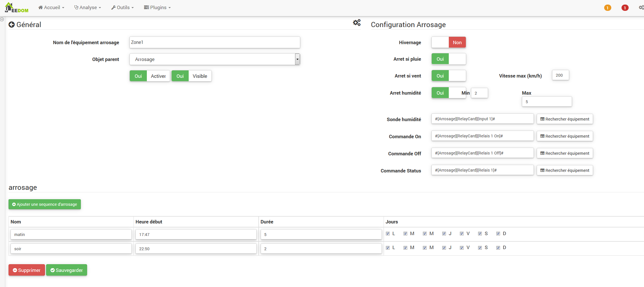Image resolution: width=644 pixels, height=287 pixels.
Task: Toggle the Hivernage switch
Action: tap(449, 42)
